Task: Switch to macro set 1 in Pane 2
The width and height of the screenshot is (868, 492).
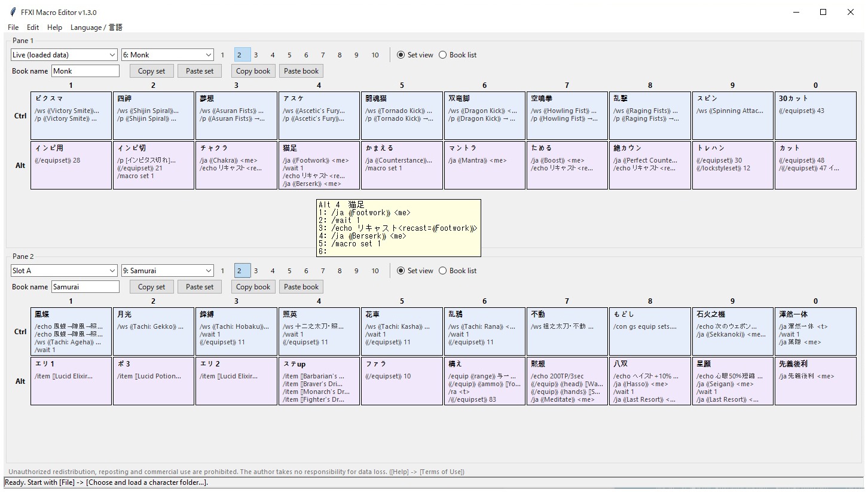Action: click(x=222, y=271)
